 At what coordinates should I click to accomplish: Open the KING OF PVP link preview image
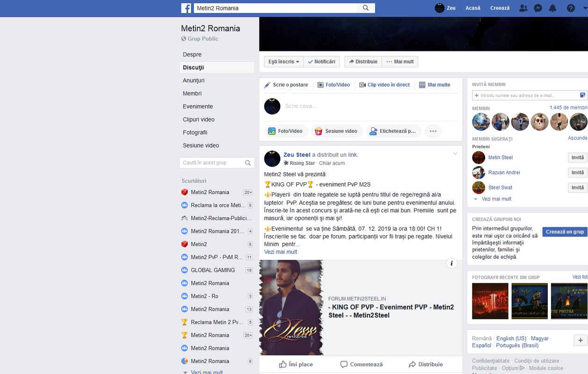[x=291, y=308]
